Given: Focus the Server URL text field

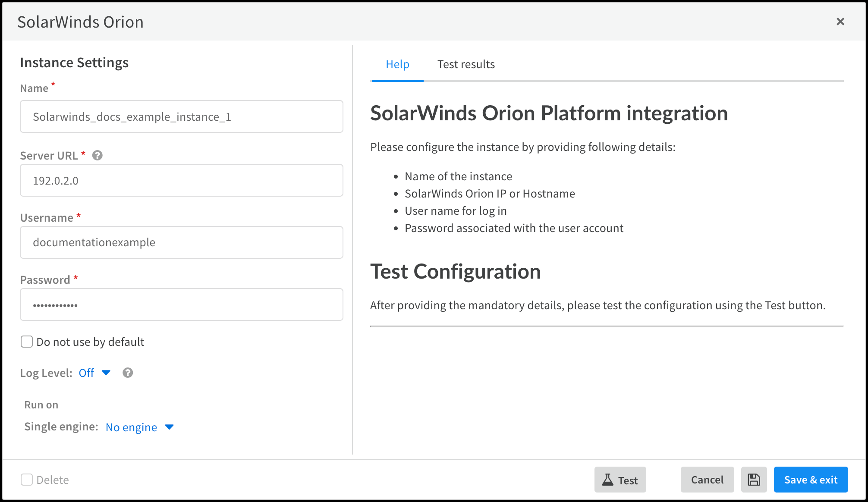Looking at the screenshot, I should (181, 180).
